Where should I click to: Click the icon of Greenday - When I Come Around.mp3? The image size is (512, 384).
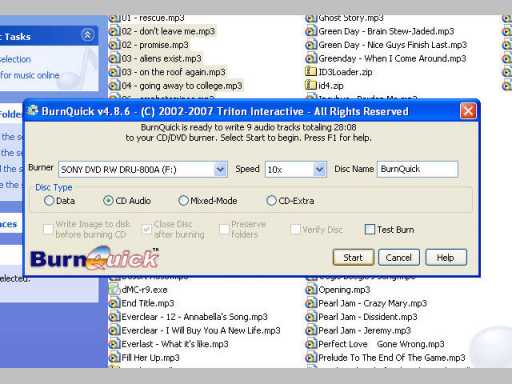(311, 58)
